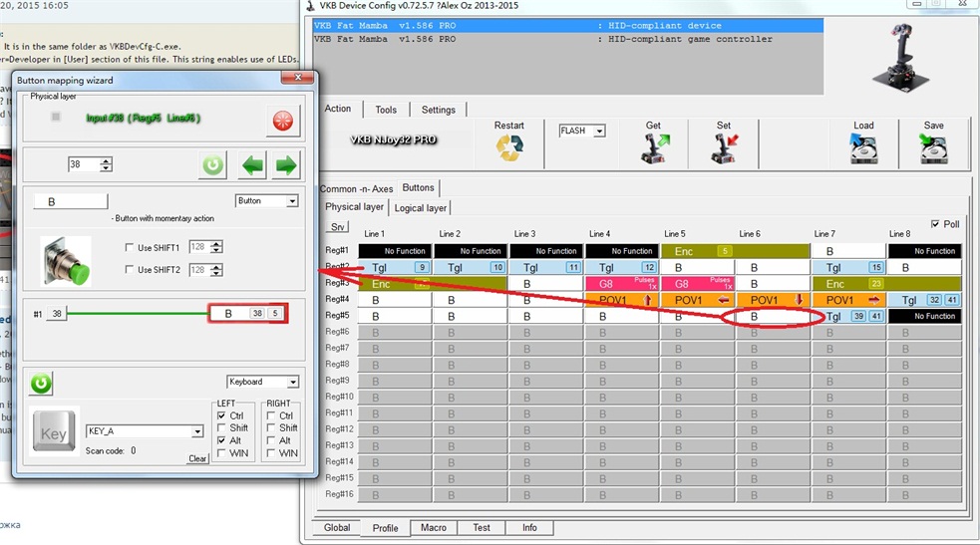Click the Save disk icon
This screenshot has height=545, width=980.
tap(934, 148)
